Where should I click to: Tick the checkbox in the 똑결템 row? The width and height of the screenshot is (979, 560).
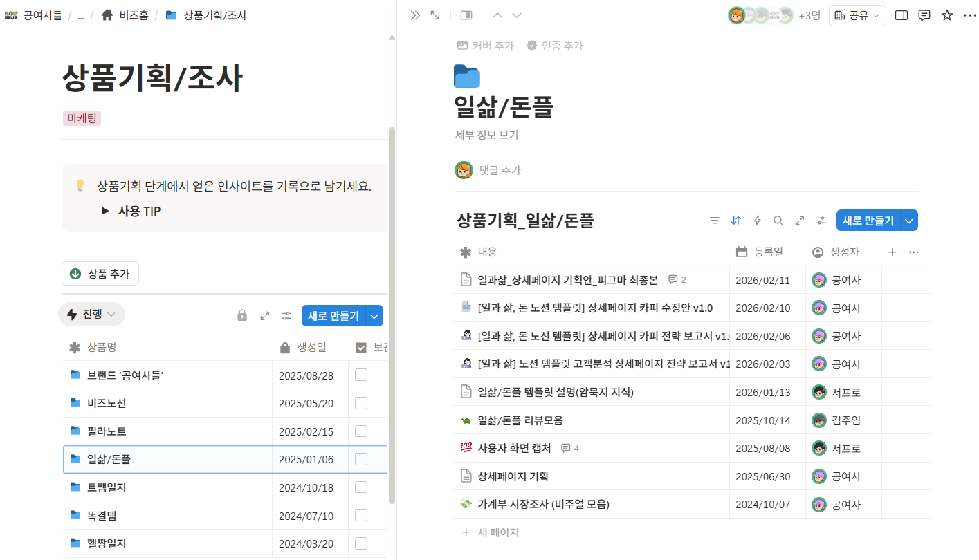361,515
